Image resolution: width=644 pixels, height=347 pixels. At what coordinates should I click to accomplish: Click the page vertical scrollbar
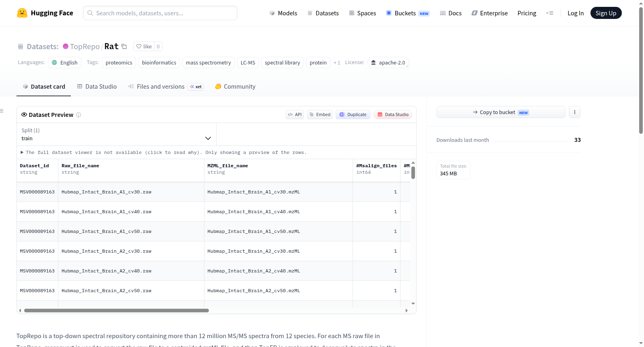point(641,71)
